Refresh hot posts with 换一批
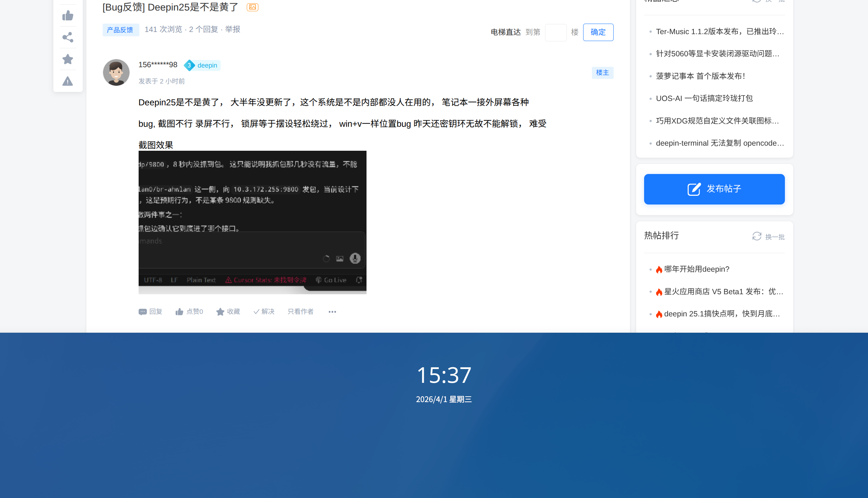This screenshot has height=498, width=868. [768, 237]
